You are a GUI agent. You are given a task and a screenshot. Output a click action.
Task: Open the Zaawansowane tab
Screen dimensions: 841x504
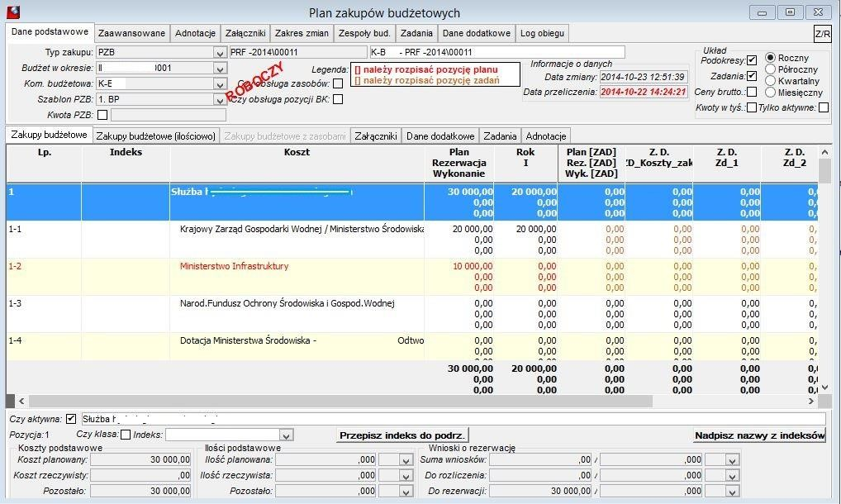click(x=132, y=33)
